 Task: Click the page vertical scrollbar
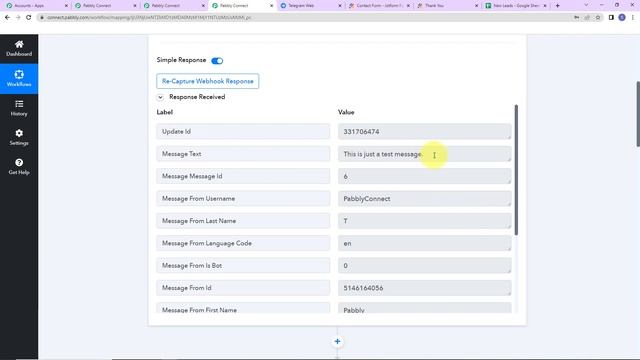(638, 114)
